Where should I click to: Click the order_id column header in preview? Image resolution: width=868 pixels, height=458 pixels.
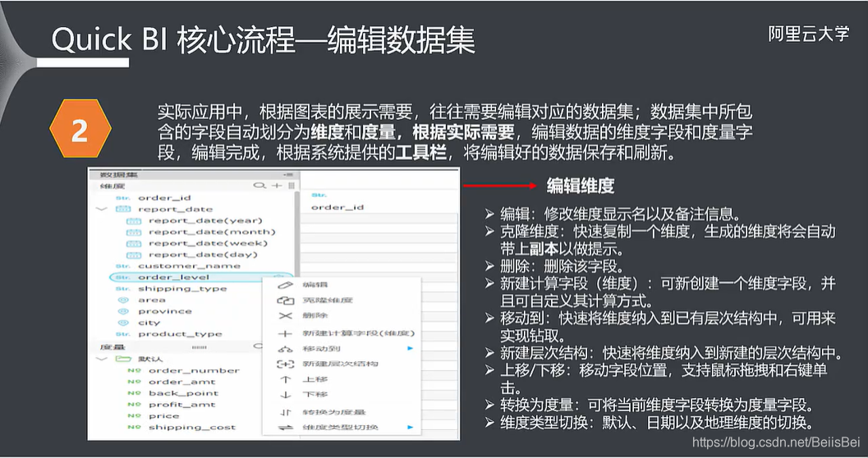point(338,208)
